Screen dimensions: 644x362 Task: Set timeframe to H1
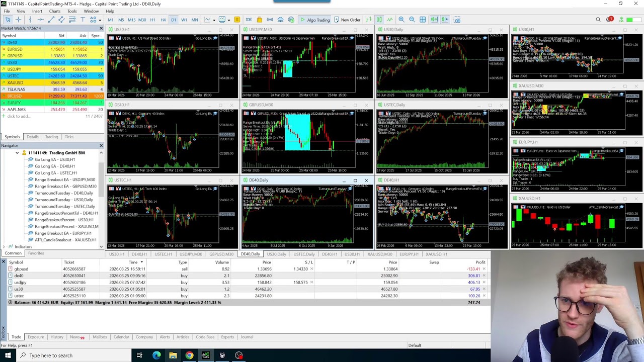click(x=152, y=20)
